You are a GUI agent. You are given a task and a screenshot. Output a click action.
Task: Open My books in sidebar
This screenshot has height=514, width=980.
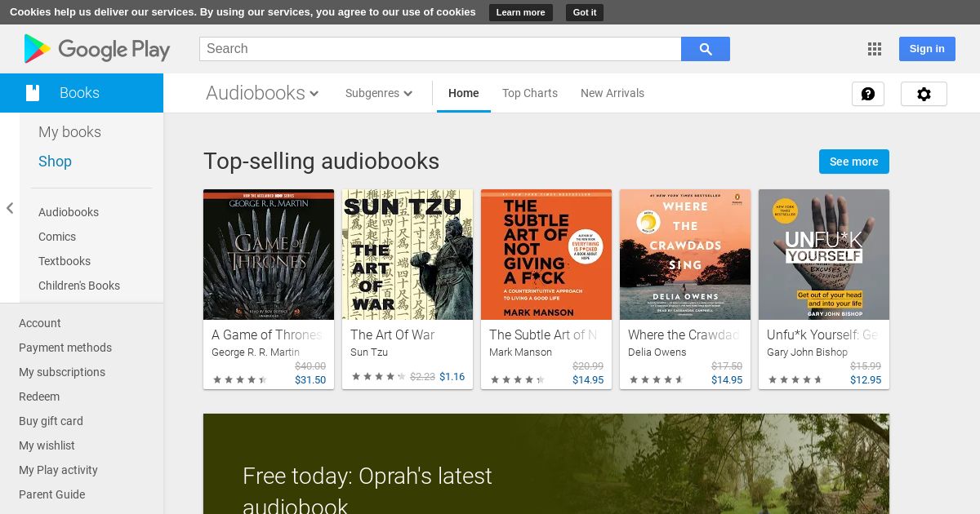click(69, 132)
